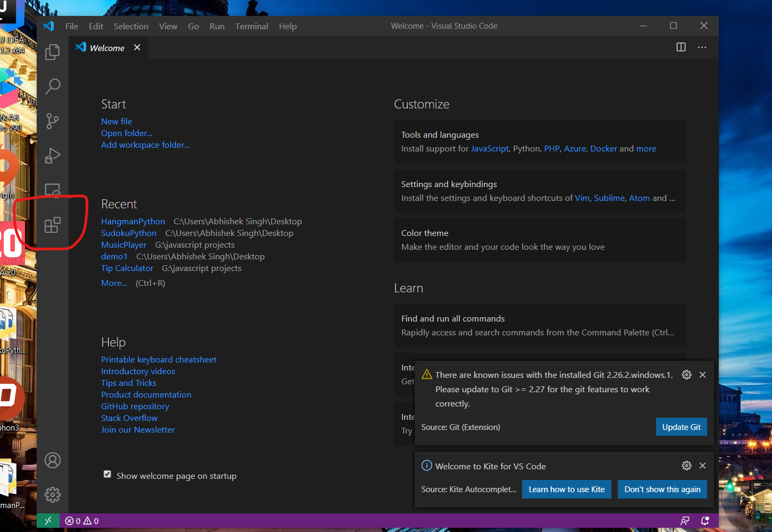Viewport: 772px width, 532px height.
Task: Open the Terminal menu
Action: [x=252, y=26]
